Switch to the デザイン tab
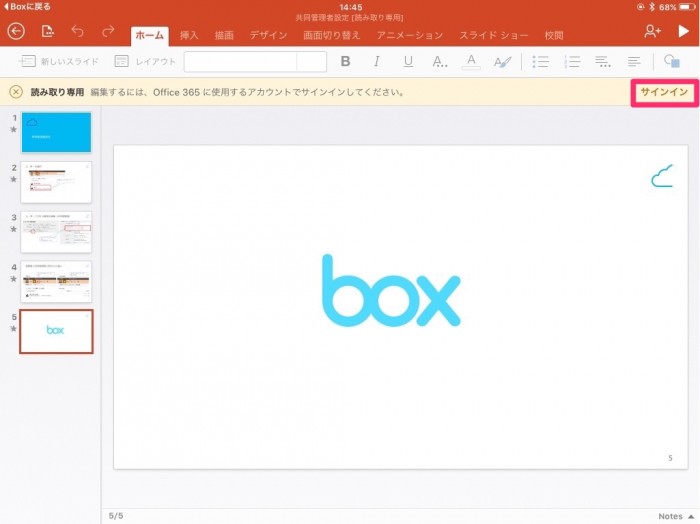Image resolution: width=700 pixels, height=524 pixels. 268,36
